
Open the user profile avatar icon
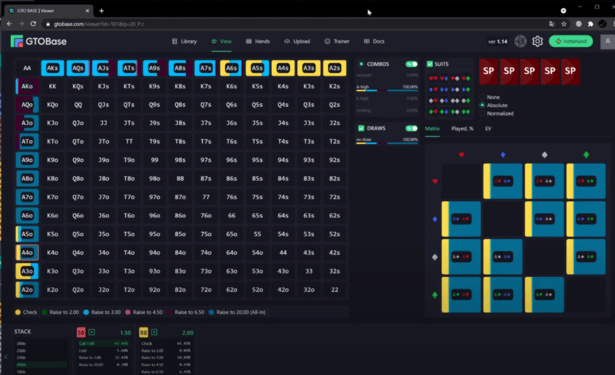[608, 41]
